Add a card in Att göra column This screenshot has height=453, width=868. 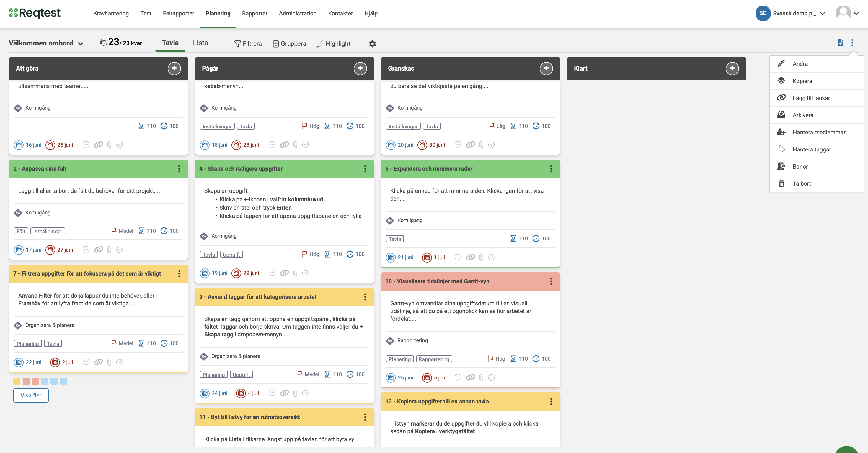pos(174,69)
